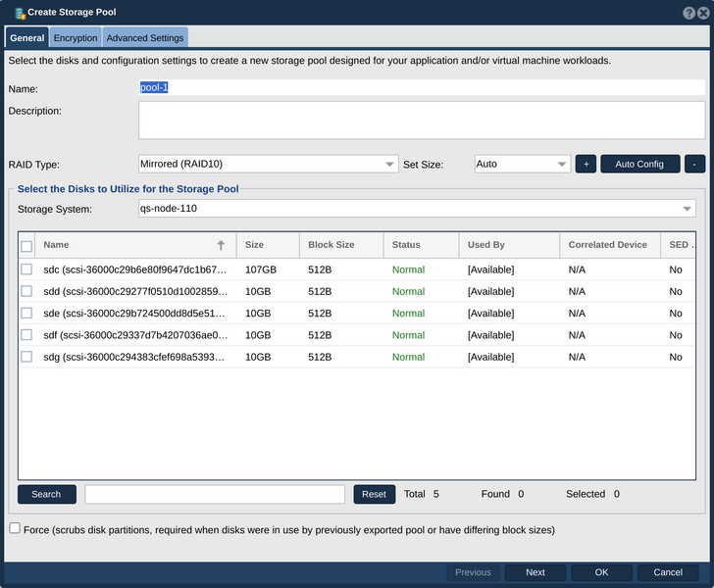Switch to the Encryption tab
The width and height of the screenshot is (714, 588).
(x=76, y=38)
